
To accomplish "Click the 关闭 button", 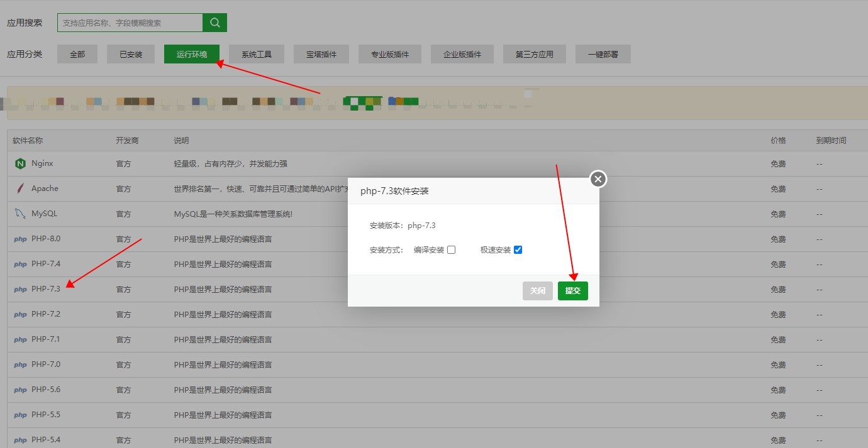I will (x=538, y=291).
